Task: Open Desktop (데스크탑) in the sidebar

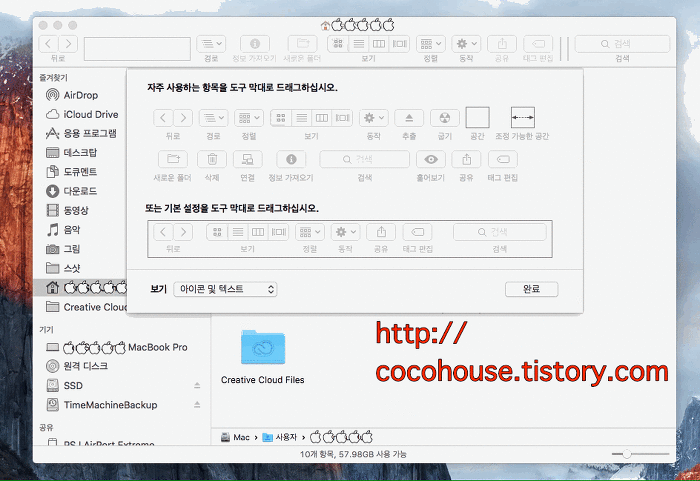Action: click(x=71, y=152)
